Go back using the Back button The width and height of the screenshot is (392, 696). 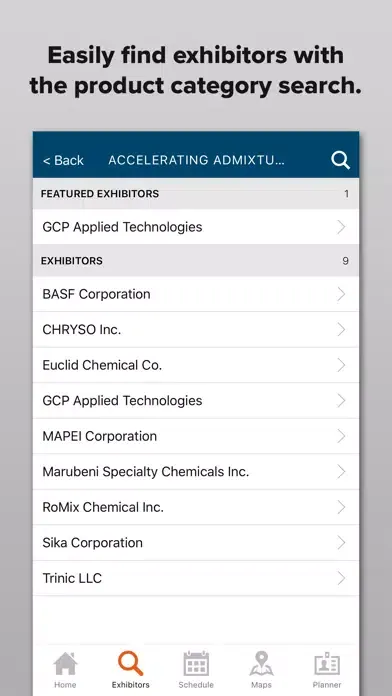coord(63,160)
